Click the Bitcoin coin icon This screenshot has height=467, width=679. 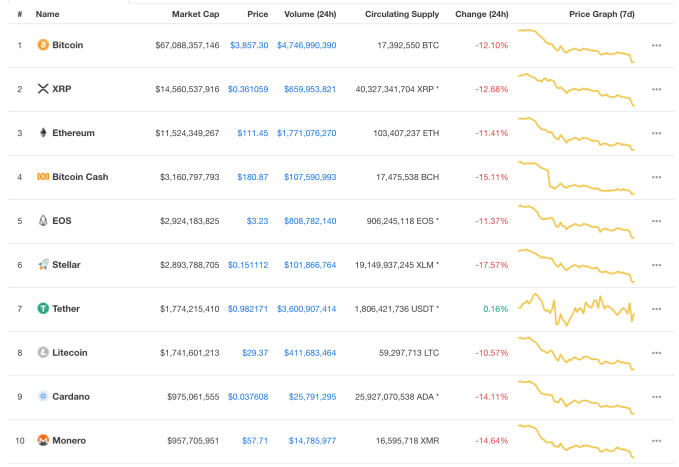point(43,45)
